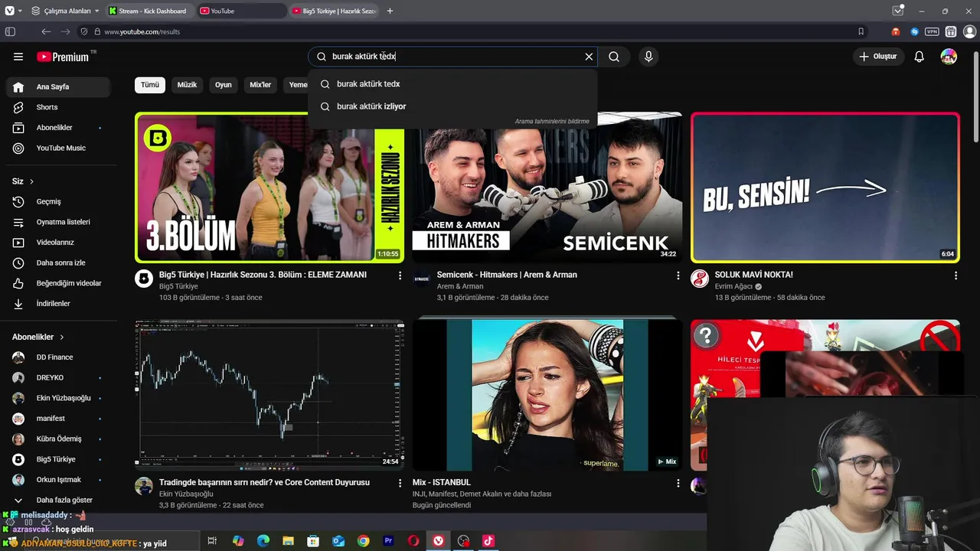Open Big5 Türkiye sidebar subscription
The width and height of the screenshot is (980, 551).
(x=58, y=459)
